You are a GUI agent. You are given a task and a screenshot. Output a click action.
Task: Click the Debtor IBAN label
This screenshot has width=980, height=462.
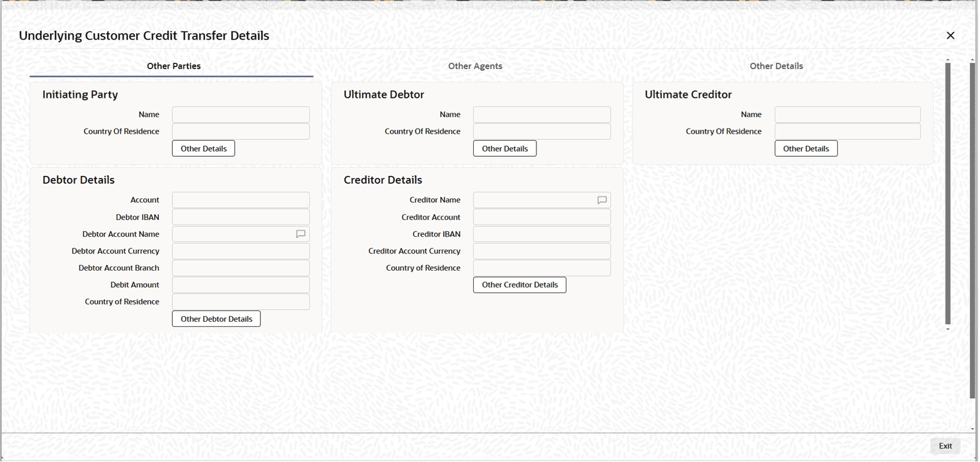click(x=138, y=217)
